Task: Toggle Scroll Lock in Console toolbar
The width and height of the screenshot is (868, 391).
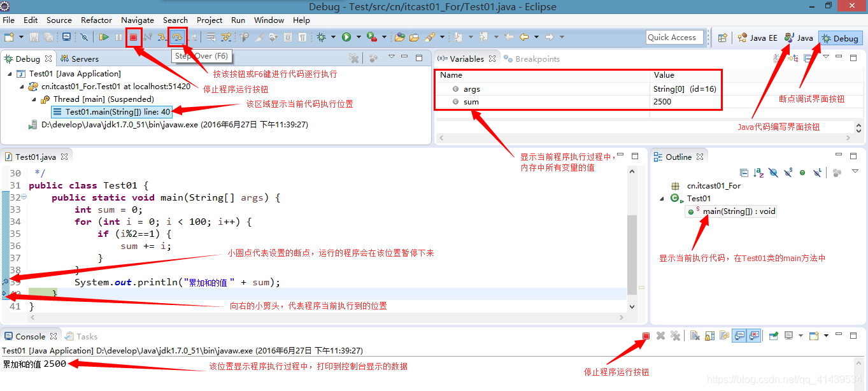Action: [x=709, y=336]
